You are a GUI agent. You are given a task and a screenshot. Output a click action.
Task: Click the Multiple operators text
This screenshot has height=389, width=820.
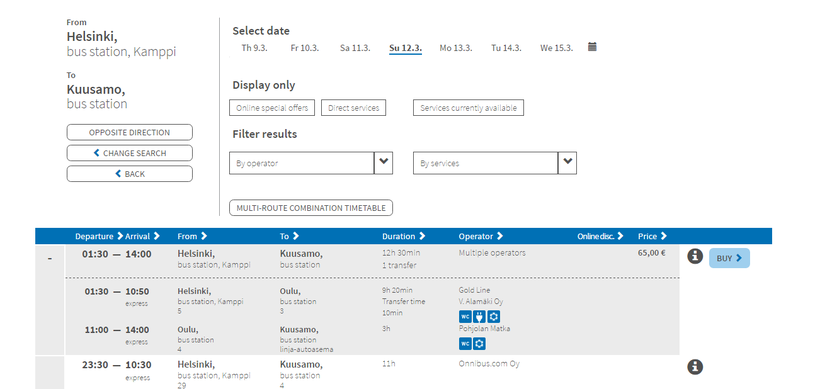click(x=492, y=253)
